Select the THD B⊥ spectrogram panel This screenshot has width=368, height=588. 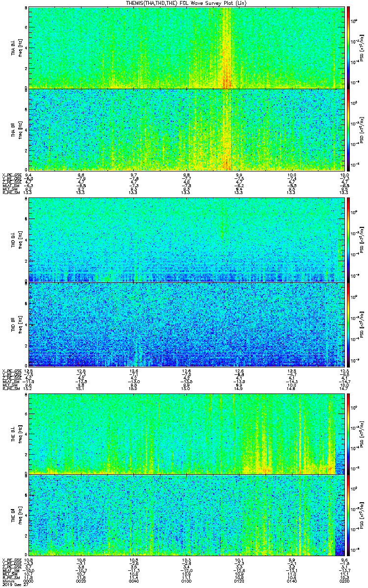pyautogui.click(x=186, y=240)
